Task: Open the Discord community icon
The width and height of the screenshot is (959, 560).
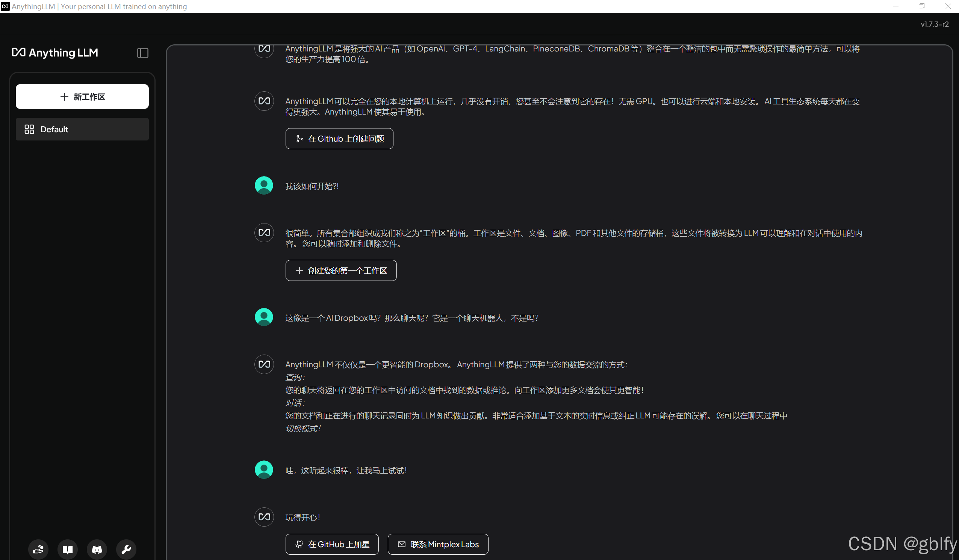Action: (x=97, y=549)
